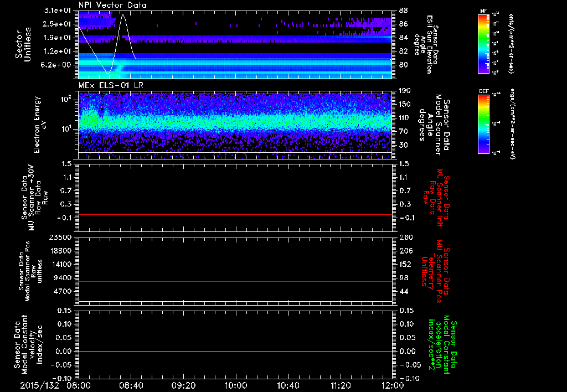Click the 44 telemetry tick label
This screenshot has width=567, height=392.
[x=404, y=291]
